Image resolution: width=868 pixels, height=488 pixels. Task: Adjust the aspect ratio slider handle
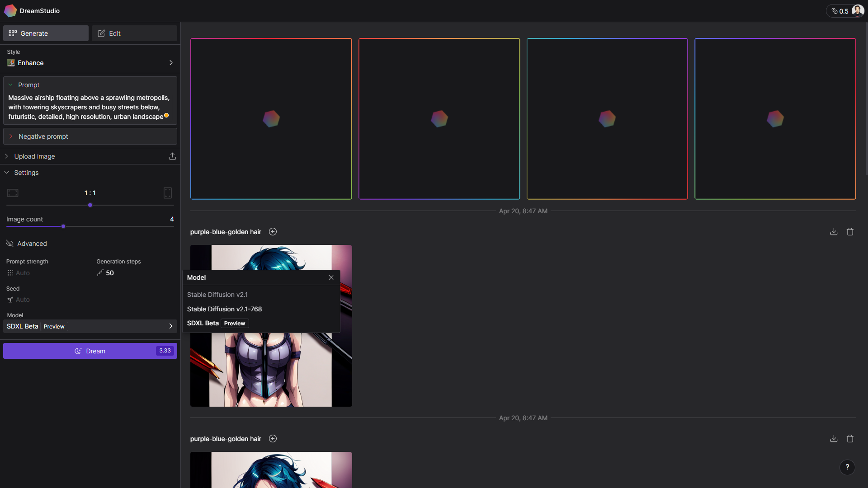[90, 205]
